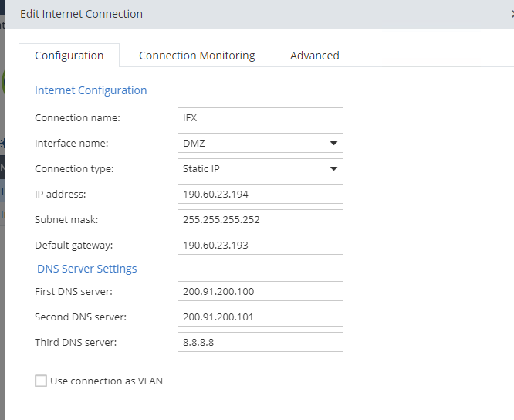The width and height of the screenshot is (514, 420).
Task: Click the Use connection as VLAN label text
Action: 107,381
